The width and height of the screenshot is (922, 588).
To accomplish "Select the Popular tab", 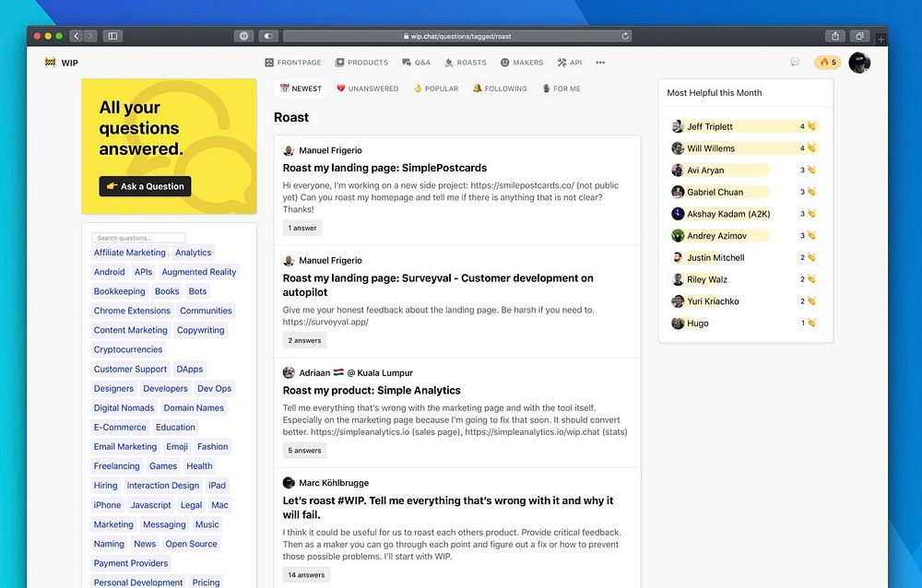I will tap(436, 88).
